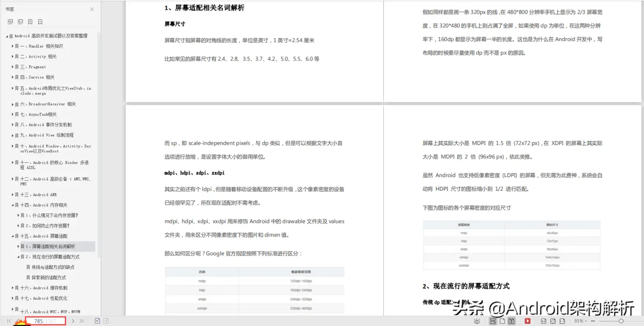Click heading 1、屏幕适配相关名词解析 in document
Screen dimensions: 644x326
click(x=204, y=7)
